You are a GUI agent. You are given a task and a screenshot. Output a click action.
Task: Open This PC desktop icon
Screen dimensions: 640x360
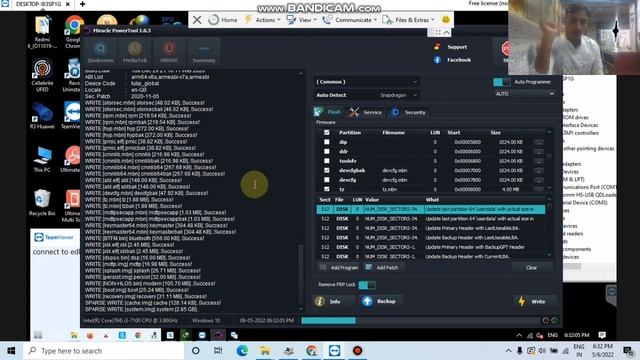click(x=42, y=159)
